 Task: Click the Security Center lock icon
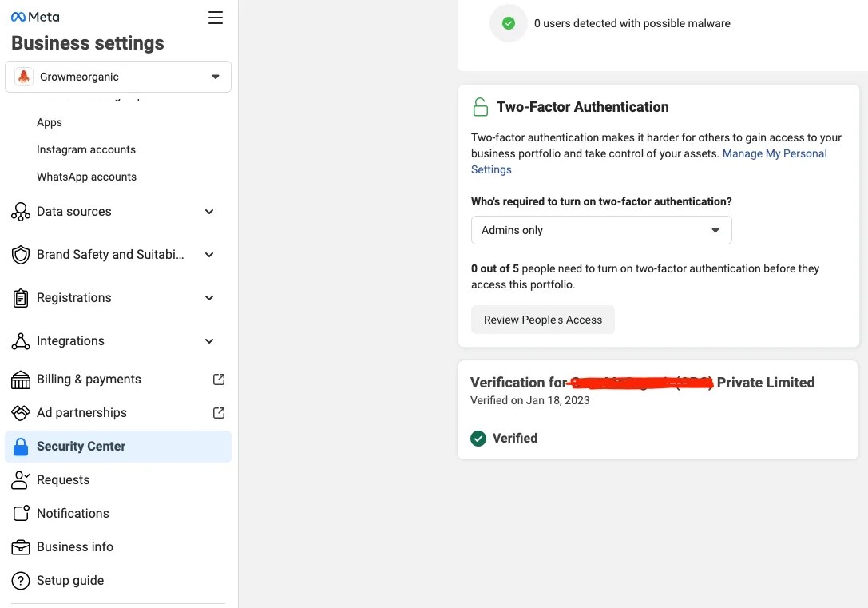pos(21,447)
